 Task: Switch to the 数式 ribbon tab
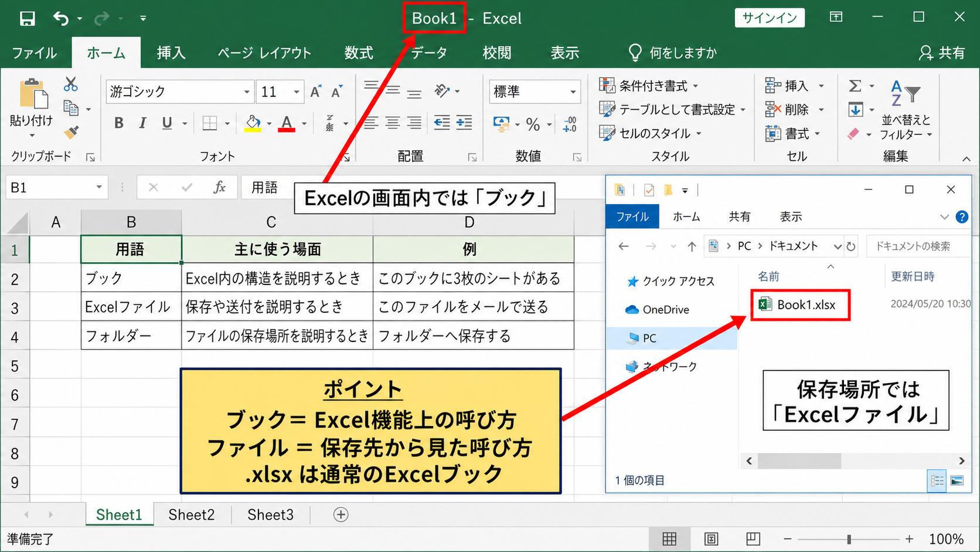click(359, 53)
